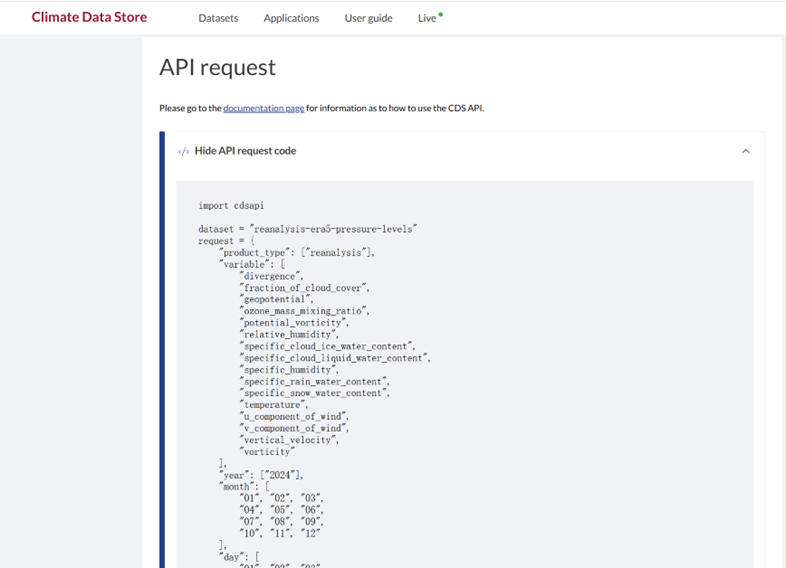Click the Climate Data Store logo
The image size is (786, 568).
pos(89,17)
